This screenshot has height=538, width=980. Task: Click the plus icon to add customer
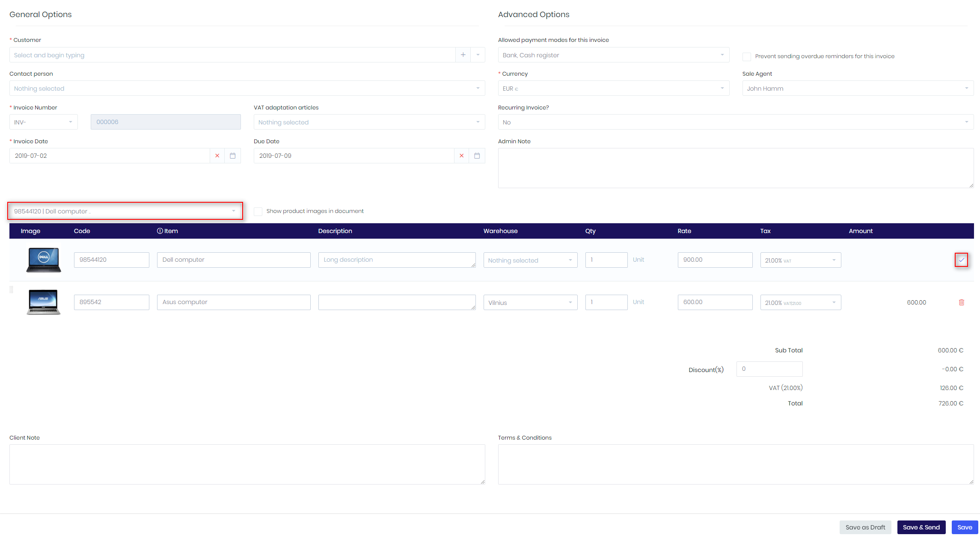[x=463, y=55]
